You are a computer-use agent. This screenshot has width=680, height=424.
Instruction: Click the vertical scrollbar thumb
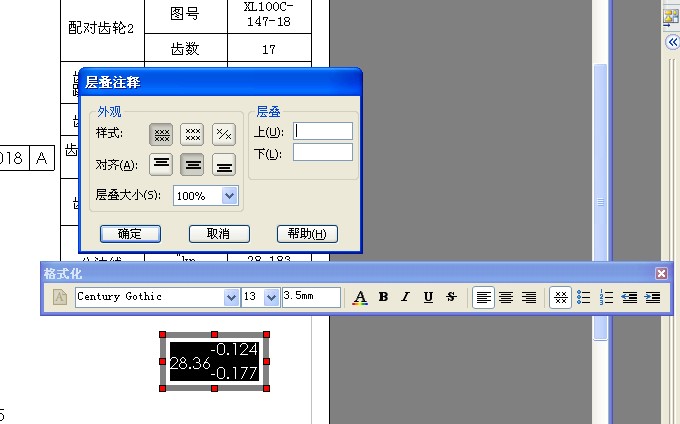pyautogui.click(x=600, y=202)
